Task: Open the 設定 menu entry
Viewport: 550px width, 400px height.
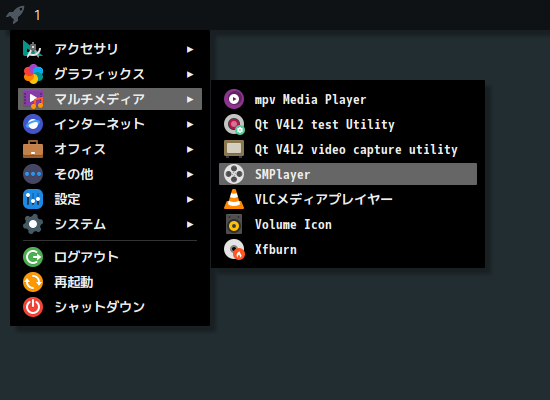Action: 110,199
